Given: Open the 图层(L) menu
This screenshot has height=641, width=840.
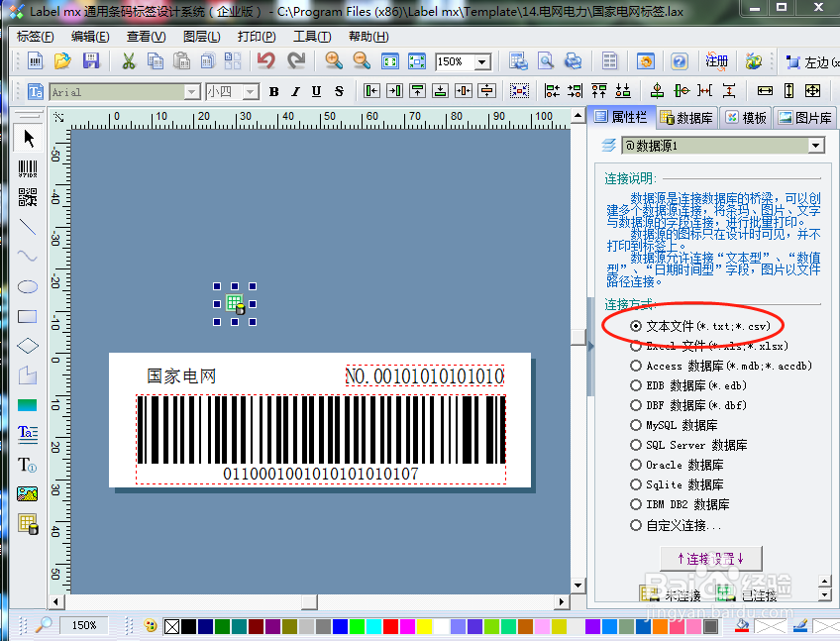Looking at the screenshot, I should [201, 37].
